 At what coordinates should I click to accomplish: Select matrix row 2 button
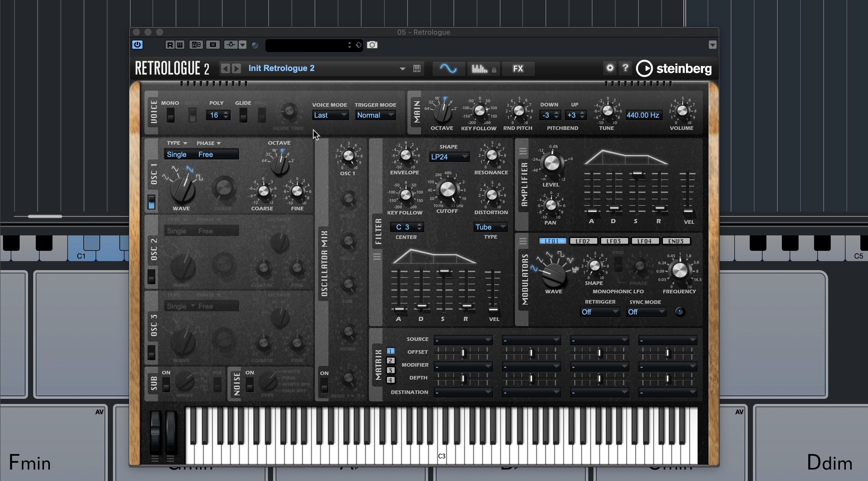pyautogui.click(x=391, y=361)
